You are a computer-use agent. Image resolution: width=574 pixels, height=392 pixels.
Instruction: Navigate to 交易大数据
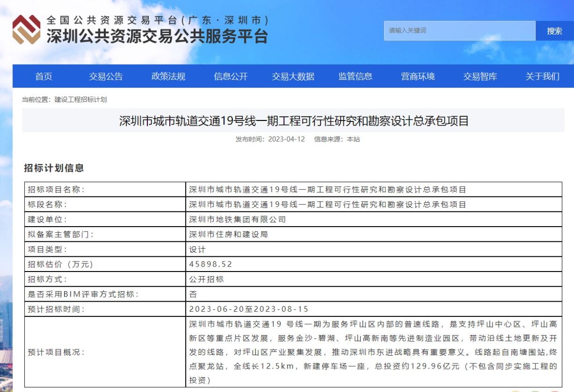tap(293, 76)
